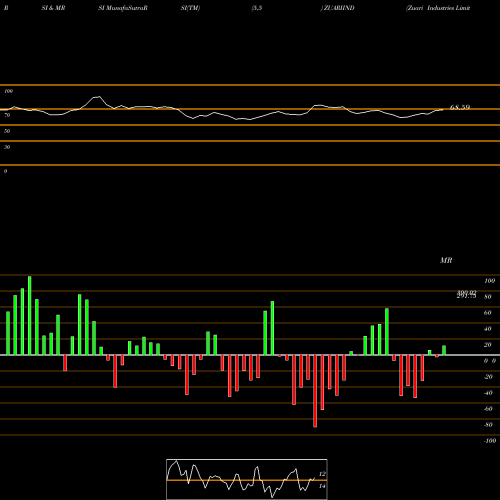Click the 12 label in mini chart
The image size is (500, 500).
click(x=322, y=474)
